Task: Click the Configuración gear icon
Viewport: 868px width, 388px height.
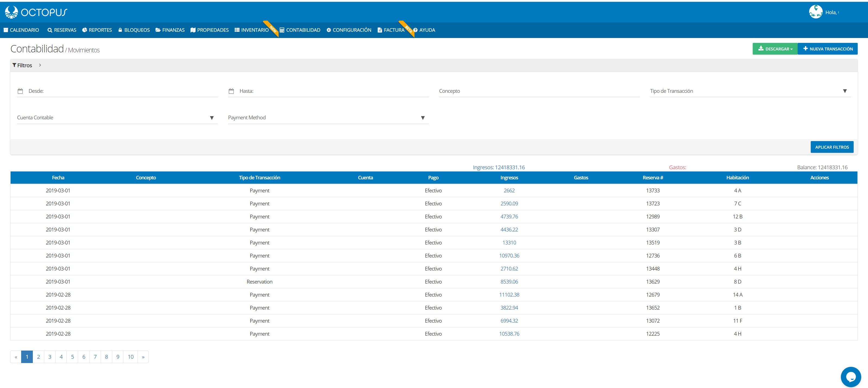Action: [328, 30]
